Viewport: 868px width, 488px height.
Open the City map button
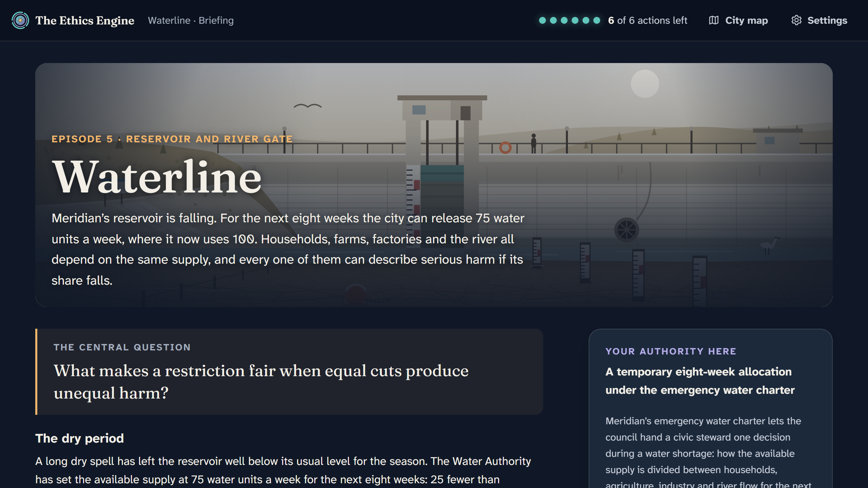point(738,20)
